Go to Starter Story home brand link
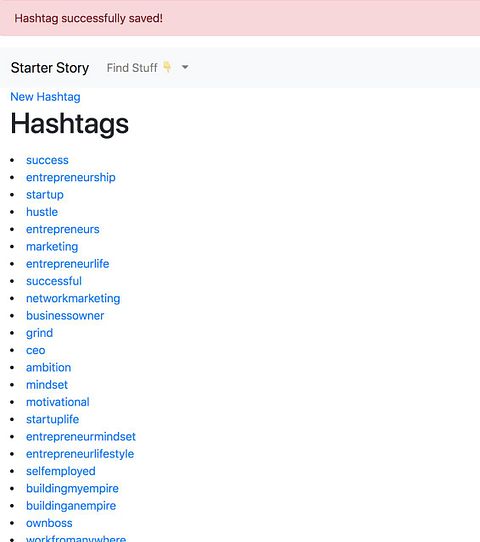The image size is (480, 542). [50, 68]
